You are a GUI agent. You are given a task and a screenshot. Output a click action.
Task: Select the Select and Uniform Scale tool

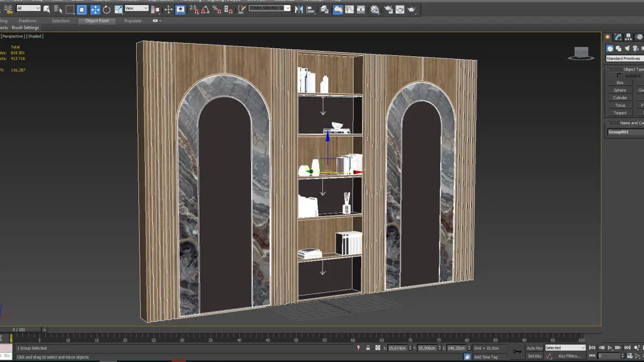click(x=119, y=10)
